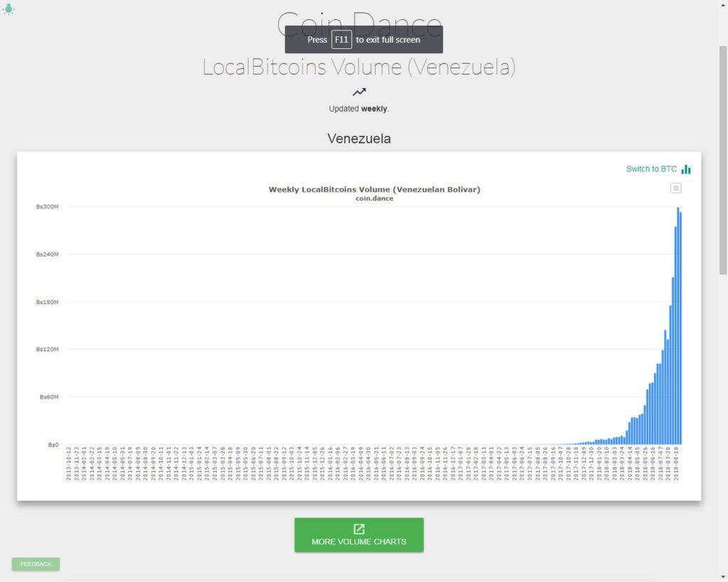Click the lightbulb night-mode icon
Viewport: 728px width, 582px height.
[x=9, y=9]
